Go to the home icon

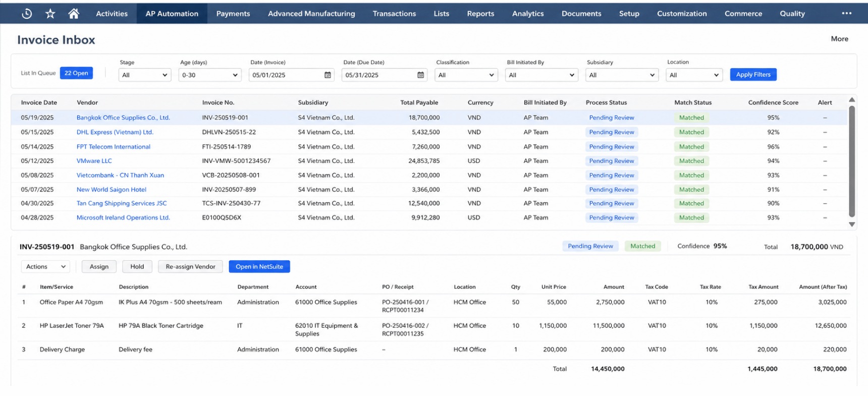(74, 14)
